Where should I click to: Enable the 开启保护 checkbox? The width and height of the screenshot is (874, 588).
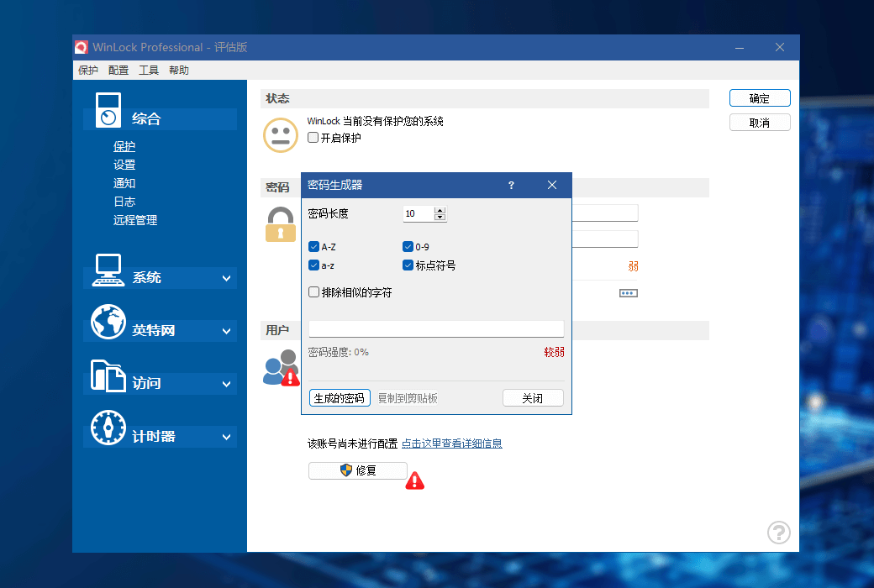coord(313,137)
